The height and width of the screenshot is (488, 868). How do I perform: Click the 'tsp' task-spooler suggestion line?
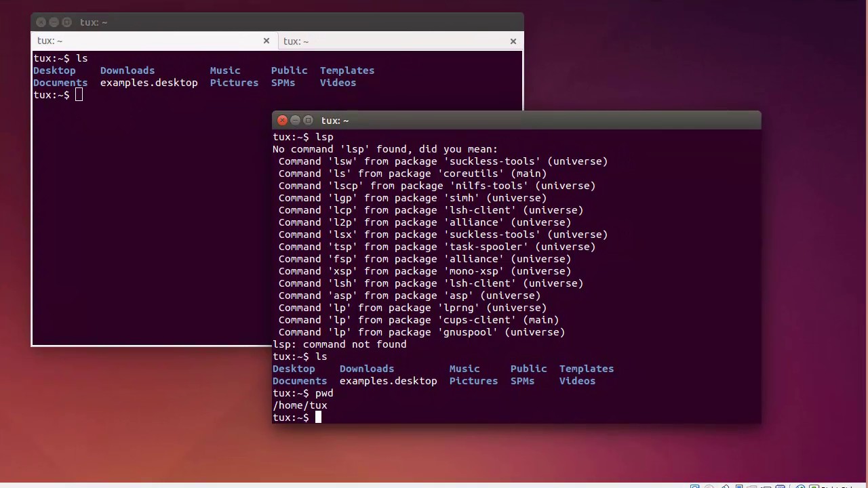[x=437, y=247]
